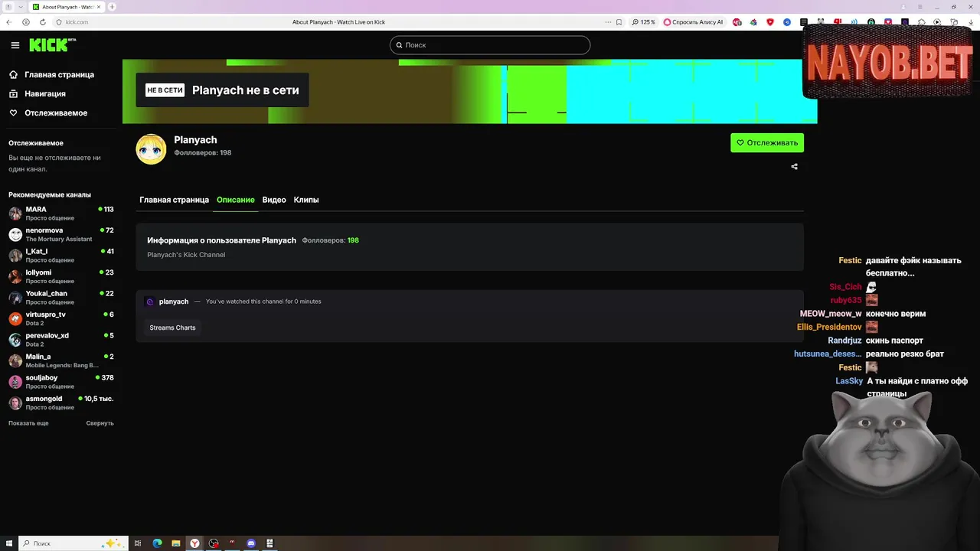Launch Microsoft Edge from the taskbar

click(157, 543)
